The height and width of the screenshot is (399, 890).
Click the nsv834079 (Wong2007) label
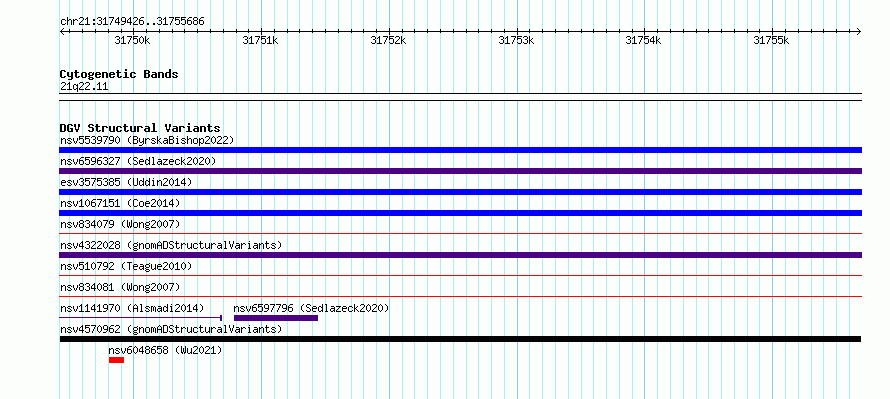(x=120, y=224)
